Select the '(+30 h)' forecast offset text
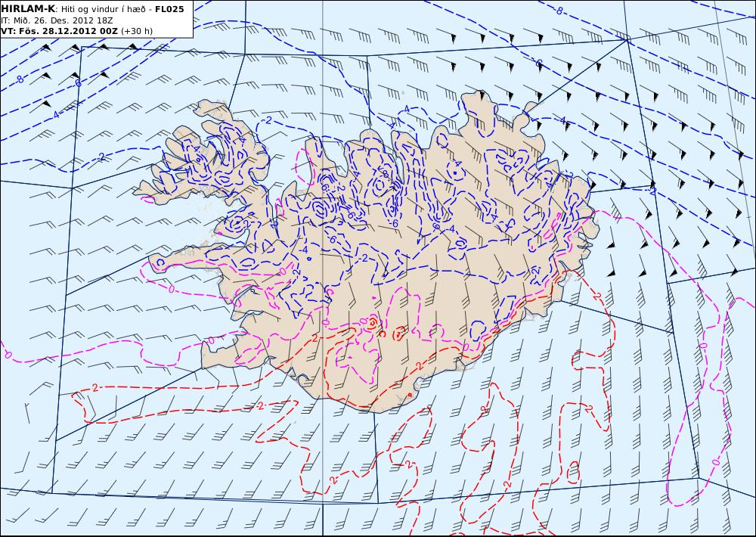 pos(136,31)
